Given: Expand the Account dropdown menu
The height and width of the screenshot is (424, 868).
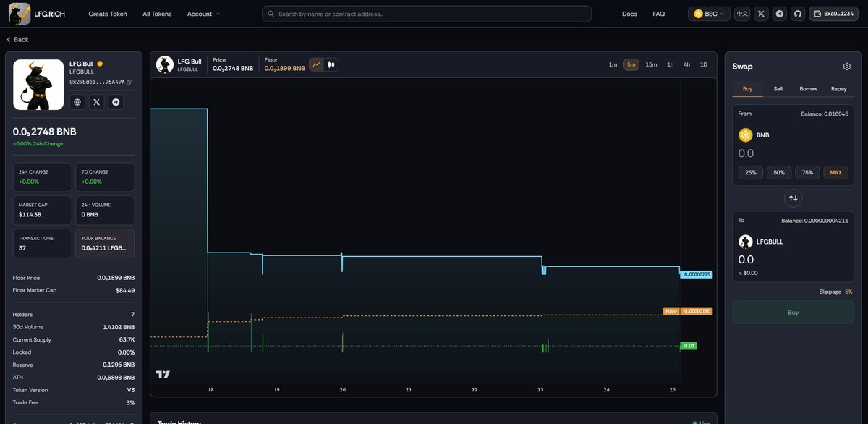Looking at the screenshot, I should tap(203, 14).
